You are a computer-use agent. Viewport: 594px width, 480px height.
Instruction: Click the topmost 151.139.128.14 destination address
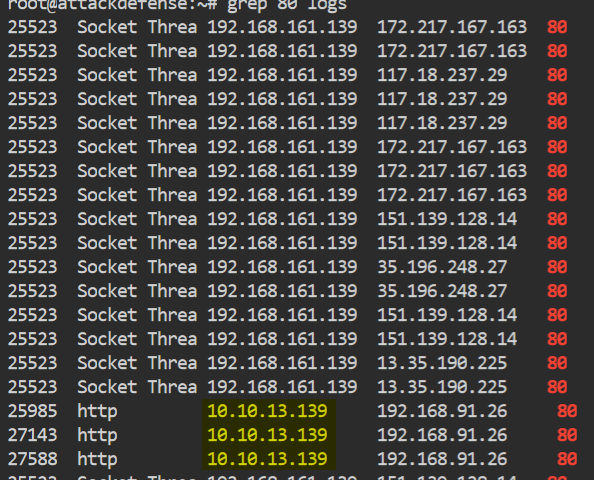coord(447,219)
